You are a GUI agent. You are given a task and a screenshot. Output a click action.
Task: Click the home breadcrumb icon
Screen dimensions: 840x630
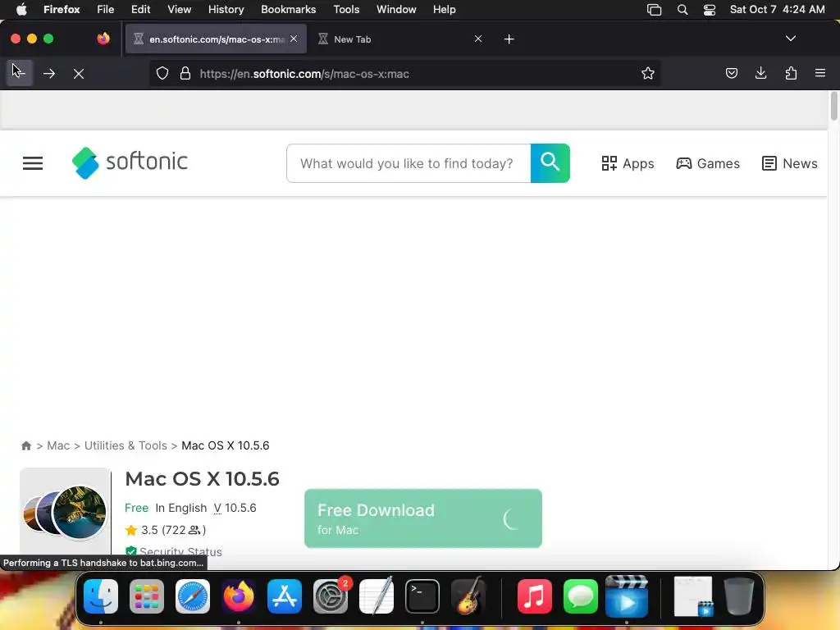[x=26, y=445]
